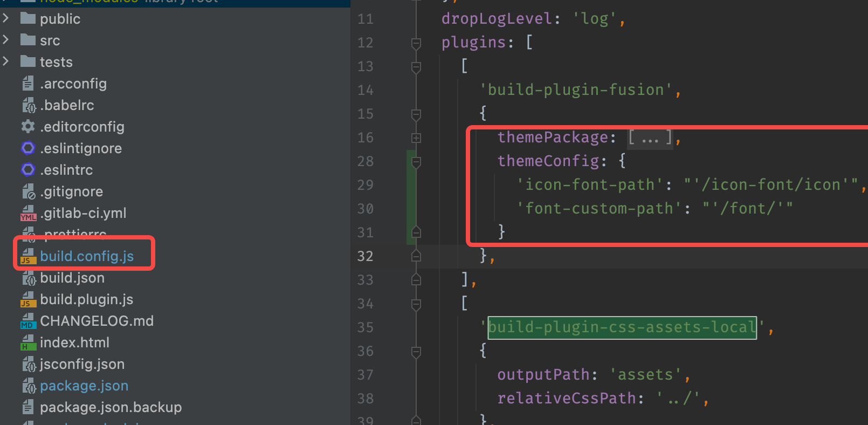Open the jsconfig.json file

pyautogui.click(x=82, y=364)
